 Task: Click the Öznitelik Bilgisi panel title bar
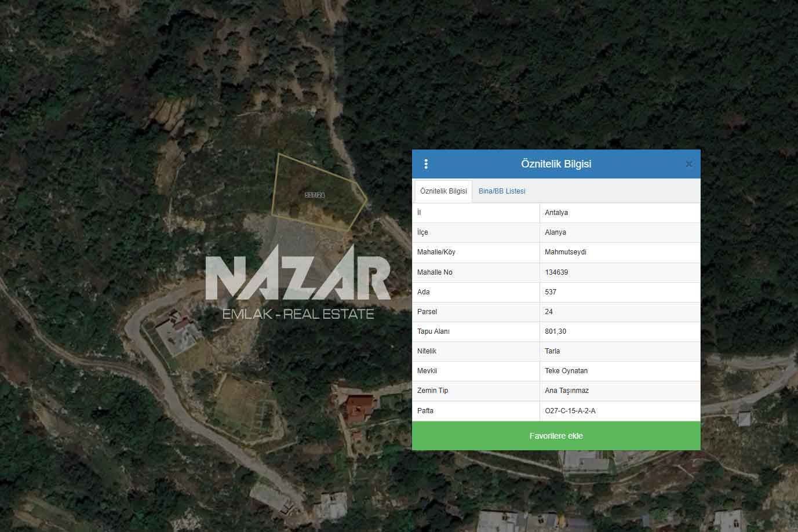click(556, 164)
